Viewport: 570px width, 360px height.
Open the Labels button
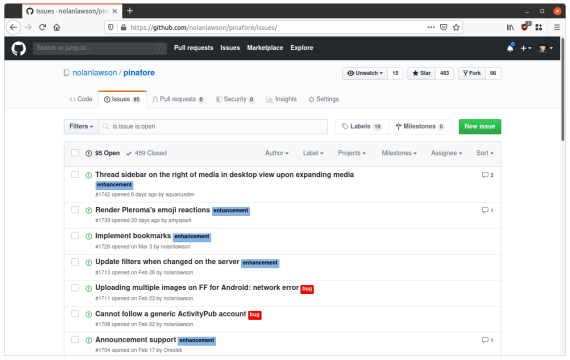click(x=362, y=127)
